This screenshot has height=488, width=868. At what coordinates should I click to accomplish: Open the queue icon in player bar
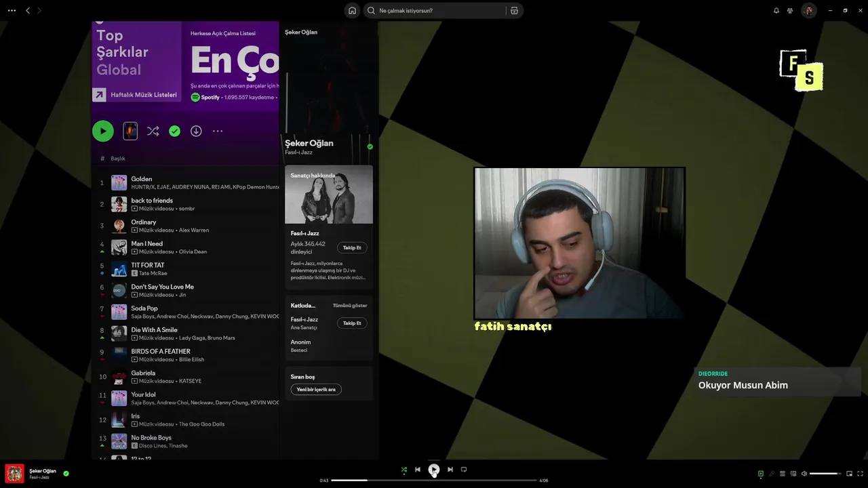[x=782, y=474]
